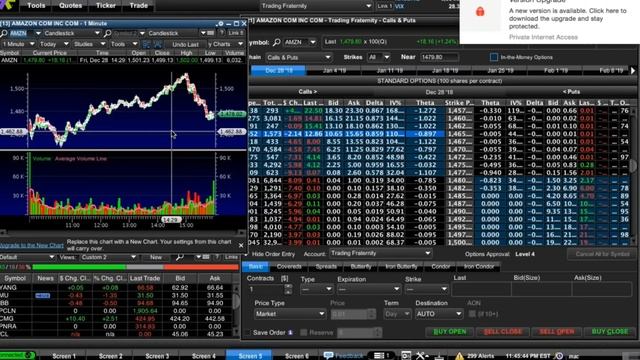Click the grid layout icon in chart toolbar
The height and width of the screenshot is (360, 640).
[x=211, y=33]
